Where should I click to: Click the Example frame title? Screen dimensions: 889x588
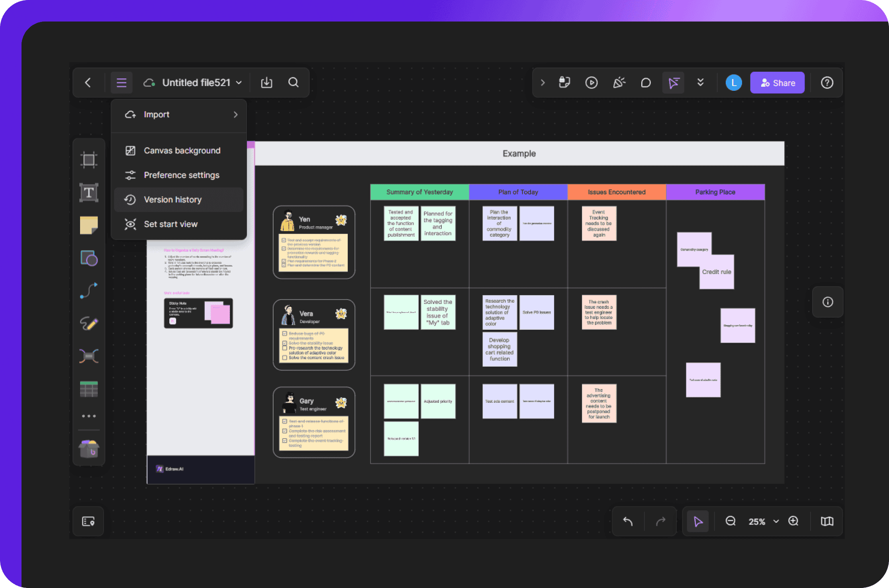(x=519, y=153)
